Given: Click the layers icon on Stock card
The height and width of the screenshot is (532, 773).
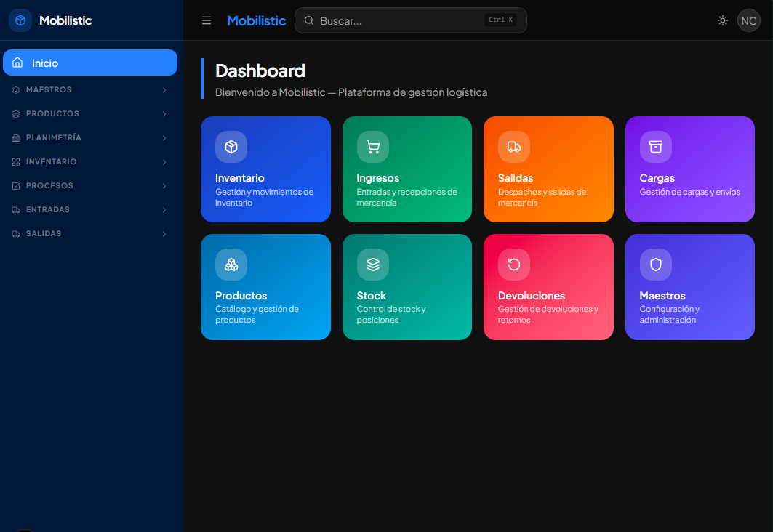Looking at the screenshot, I should (373, 265).
